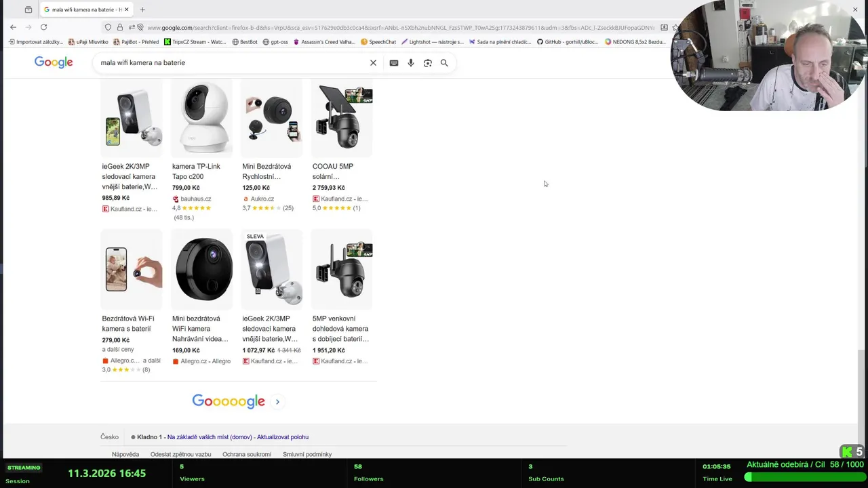Open the Importovat záložky bookmark
Image resolution: width=868 pixels, height=488 pixels.
(x=36, y=42)
